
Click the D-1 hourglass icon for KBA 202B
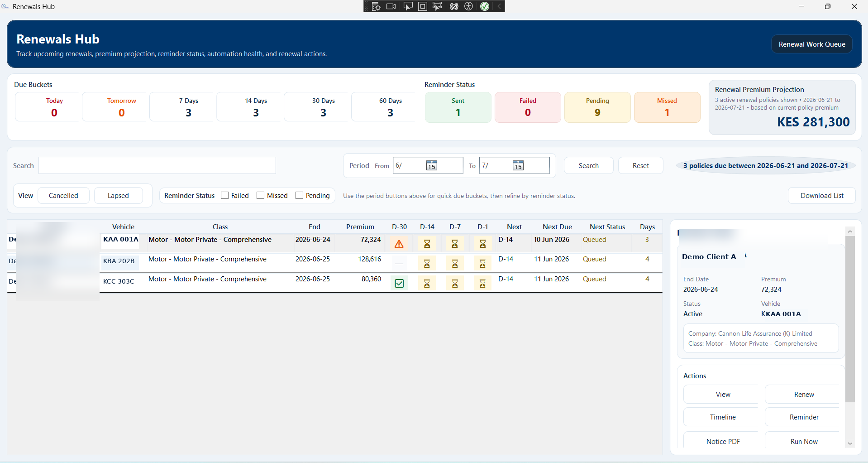click(x=483, y=264)
